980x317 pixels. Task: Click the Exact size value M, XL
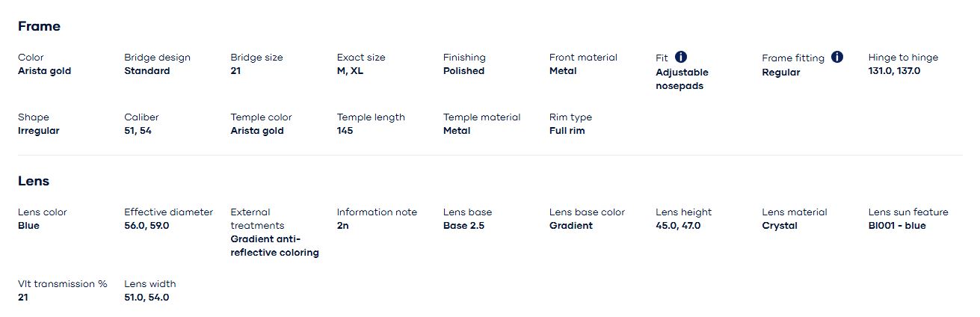coord(351,71)
